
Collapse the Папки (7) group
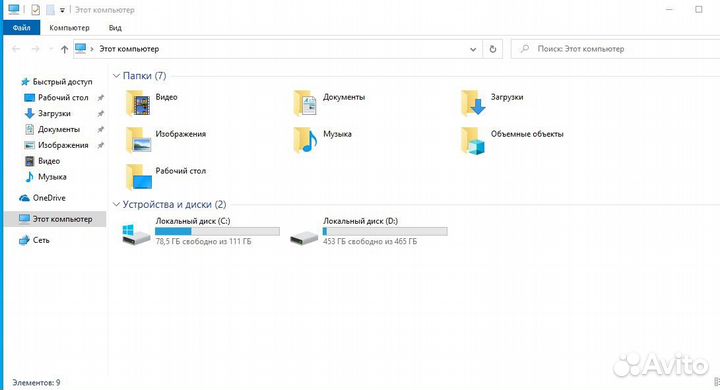(x=116, y=76)
